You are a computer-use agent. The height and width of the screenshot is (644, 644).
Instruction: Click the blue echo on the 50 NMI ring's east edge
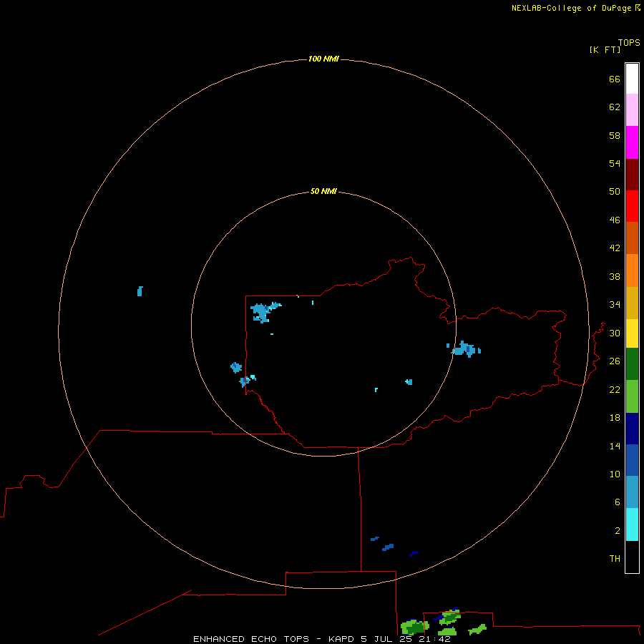(464, 349)
